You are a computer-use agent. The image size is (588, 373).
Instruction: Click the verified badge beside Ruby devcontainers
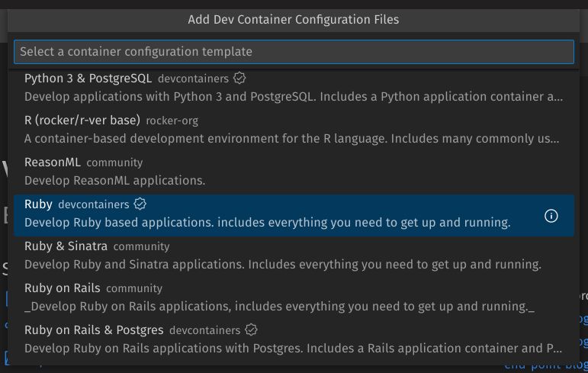tap(140, 204)
